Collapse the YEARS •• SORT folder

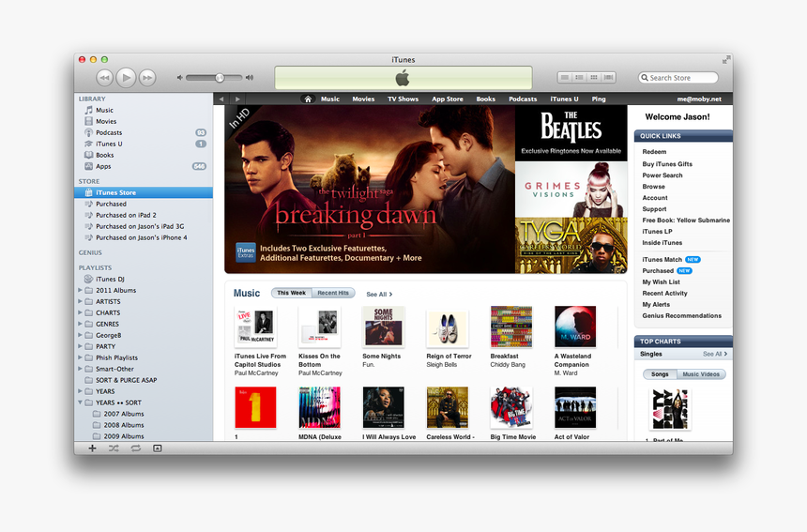[81, 403]
